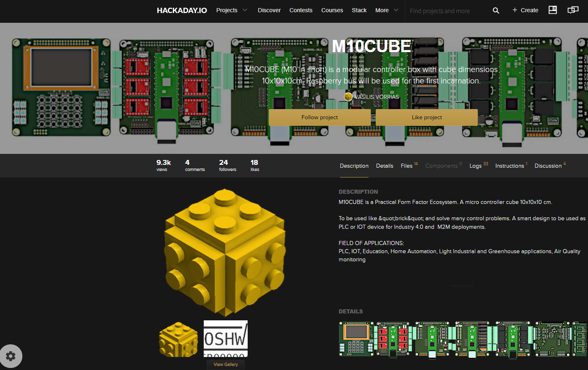Open the Instructions tab

(x=510, y=166)
